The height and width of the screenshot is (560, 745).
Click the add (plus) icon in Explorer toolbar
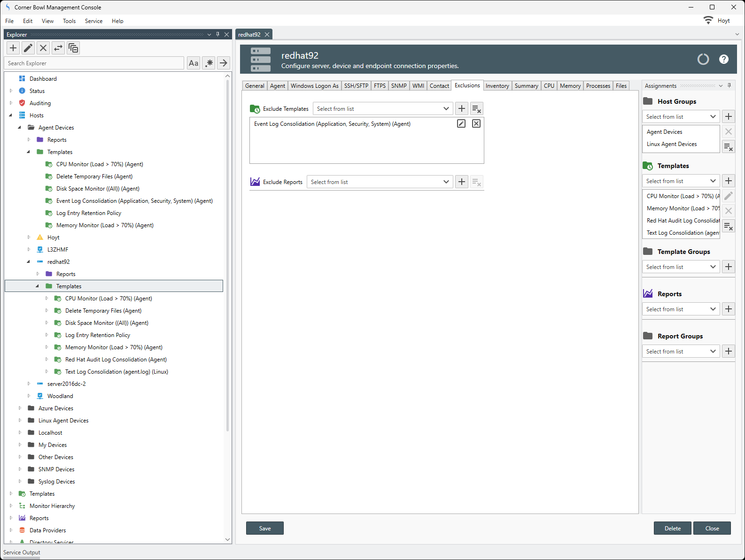13,48
